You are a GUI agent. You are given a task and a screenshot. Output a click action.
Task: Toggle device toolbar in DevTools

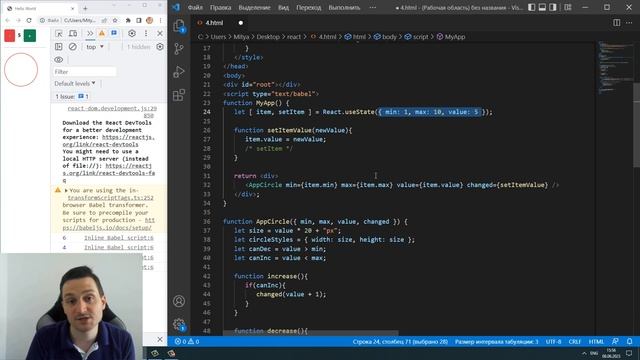[x=73, y=33]
